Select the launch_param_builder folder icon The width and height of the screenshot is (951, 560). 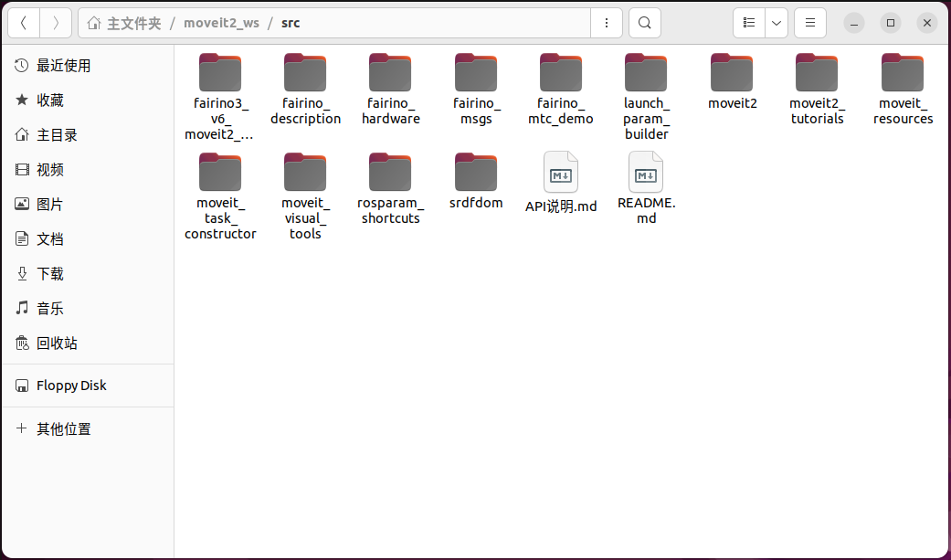(646, 72)
